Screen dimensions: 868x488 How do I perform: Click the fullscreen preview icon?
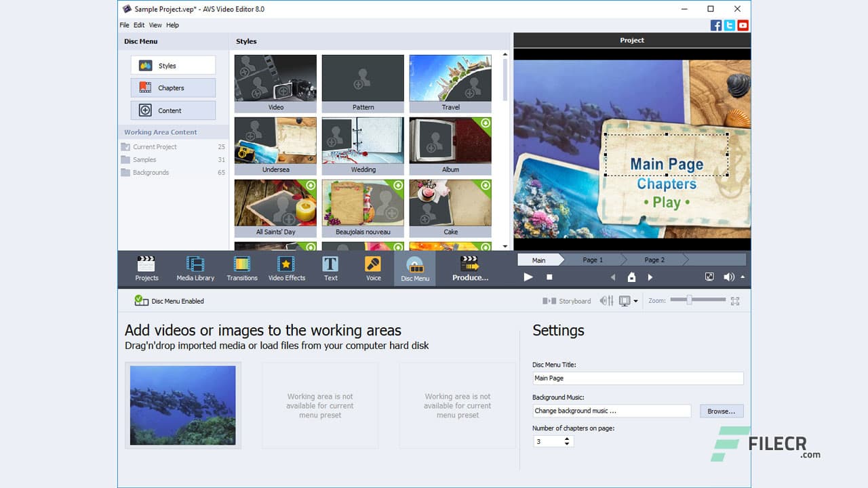[709, 277]
